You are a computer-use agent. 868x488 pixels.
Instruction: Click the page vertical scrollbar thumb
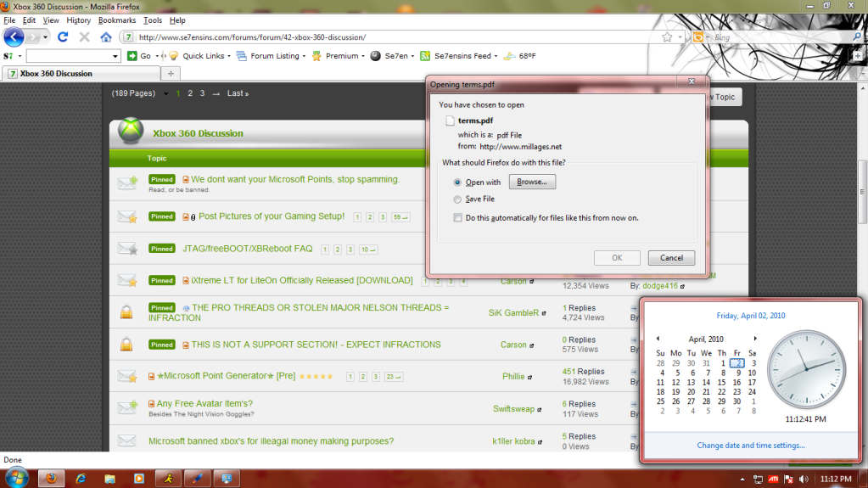[862, 192]
